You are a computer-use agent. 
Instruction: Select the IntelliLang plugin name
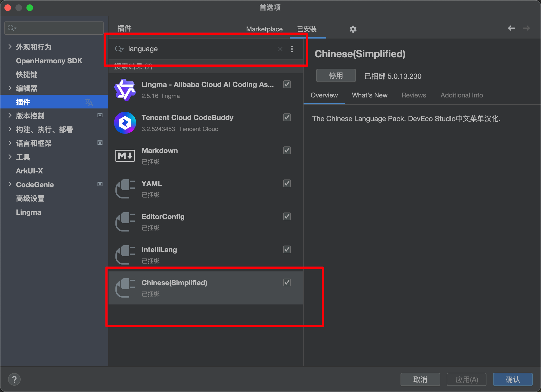click(x=159, y=250)
